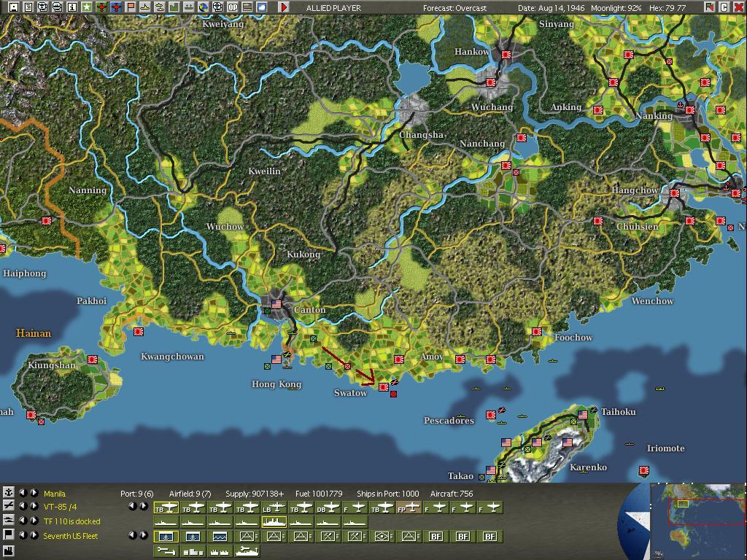Click the white info 'i' toolbar icon
The image size is (747, 560).
[72, 7]
